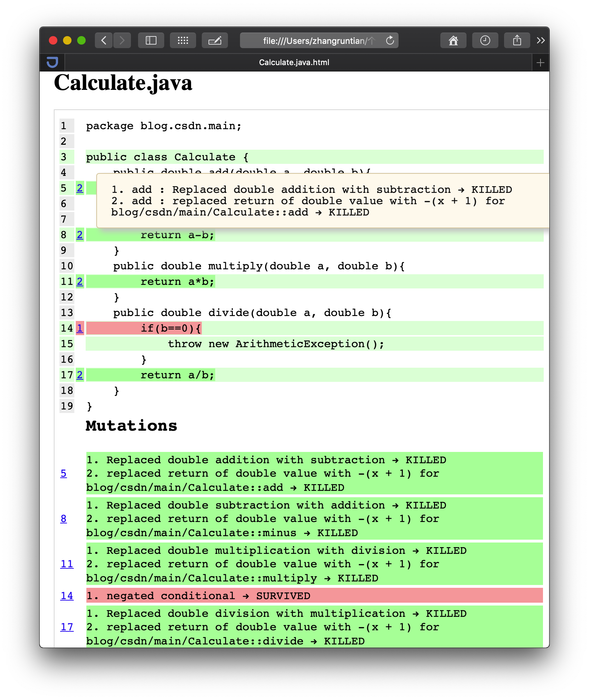589x700 pixels.
Task: Open the annotate/markup toolbar button
Action: click(215, 40)
